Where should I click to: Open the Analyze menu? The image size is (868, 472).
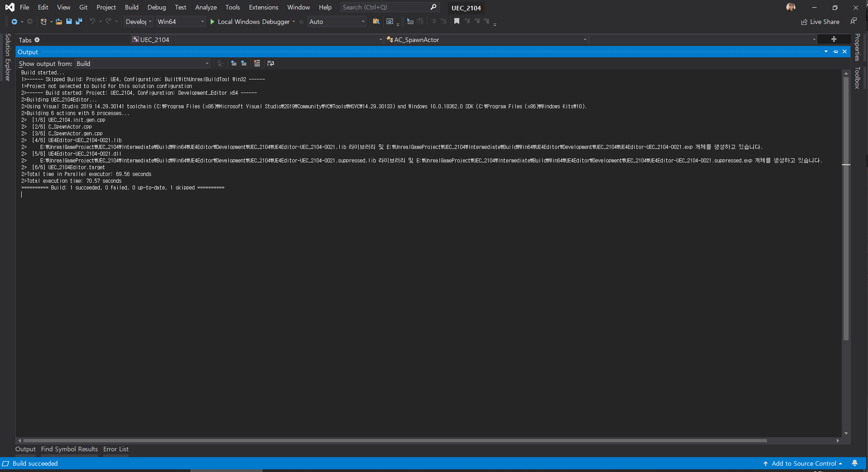point(206,7)
